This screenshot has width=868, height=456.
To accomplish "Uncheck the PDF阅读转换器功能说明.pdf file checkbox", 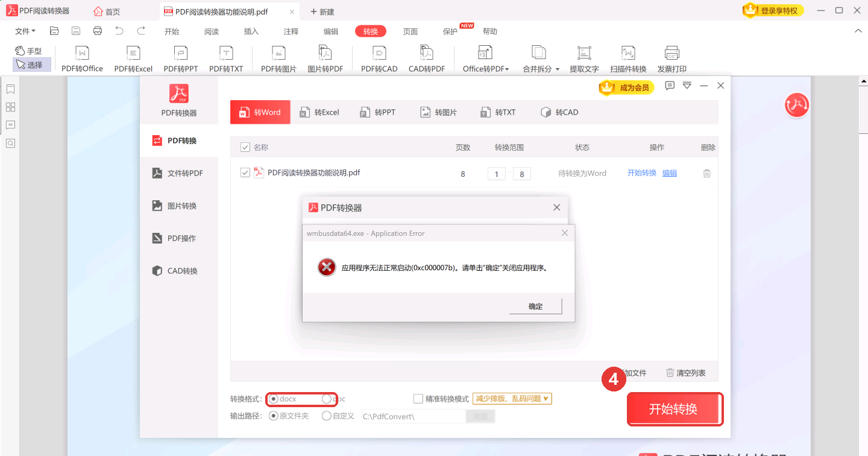I will pos(245,173).
